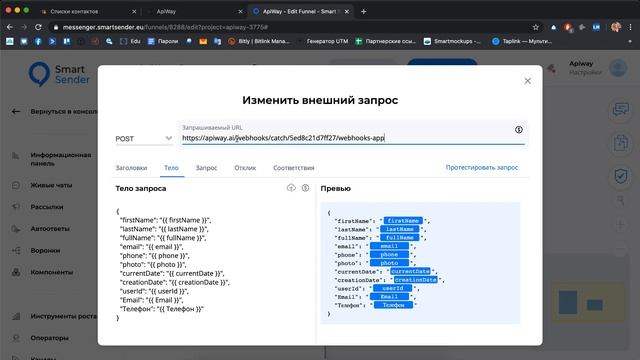640x360 pixels.
Task: Close the Изменить внешний запрос dialog
Action: (527, 81)
